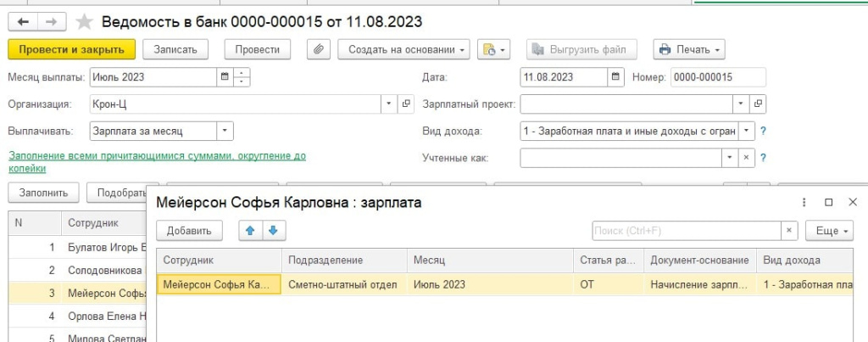Click the back navigation arrow

point(23,21)
